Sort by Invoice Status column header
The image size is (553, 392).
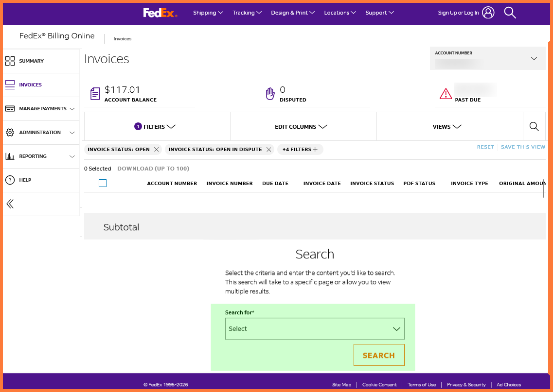[x=372, y=184]
